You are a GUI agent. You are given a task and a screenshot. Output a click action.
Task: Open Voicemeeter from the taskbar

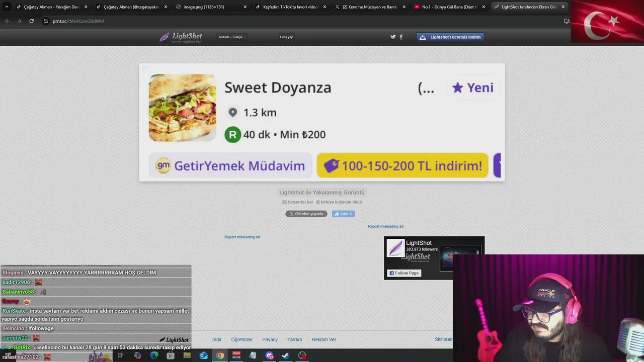pos(236,355)
